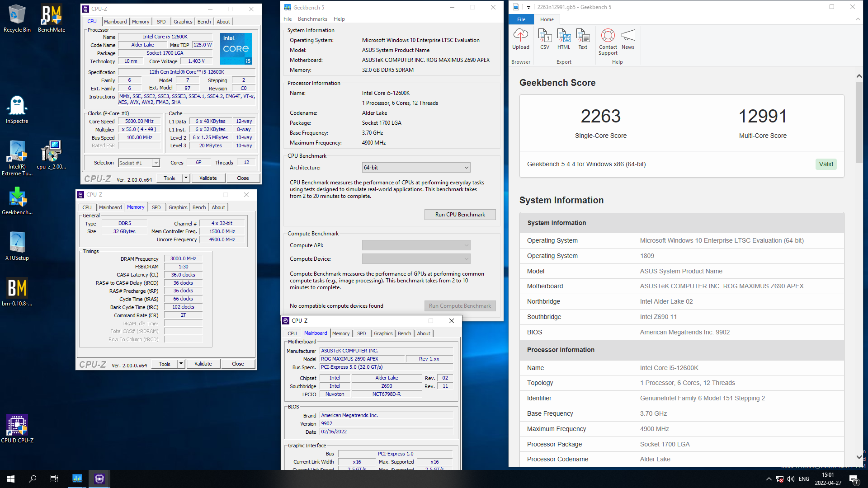Click Validate in CPU-Z Memory window
Screen dimensions: 868x488
click(x=203, y=364)
